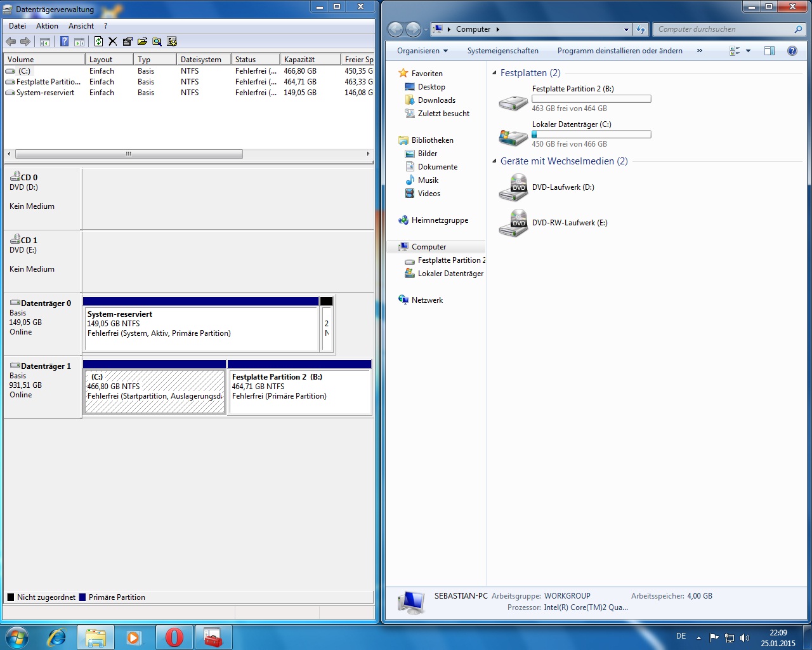Click the Typ column header
The image size is (812, 650).
[x=155, y=60]
